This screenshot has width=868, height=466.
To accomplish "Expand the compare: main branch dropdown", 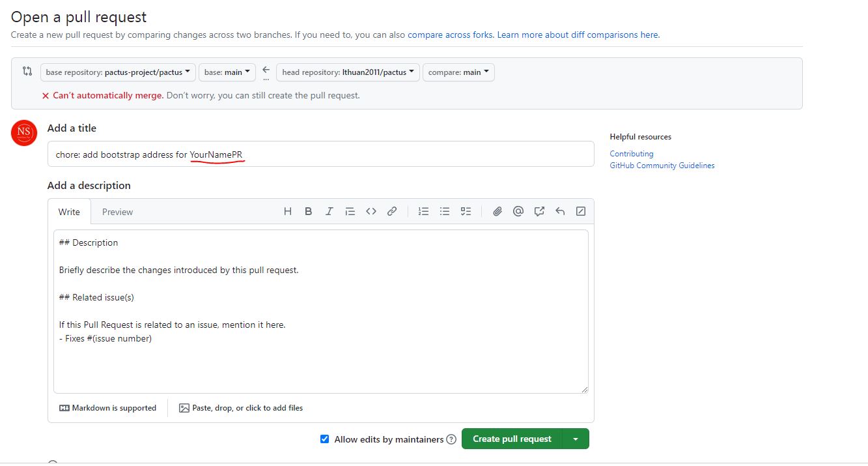I will (458, 72).
